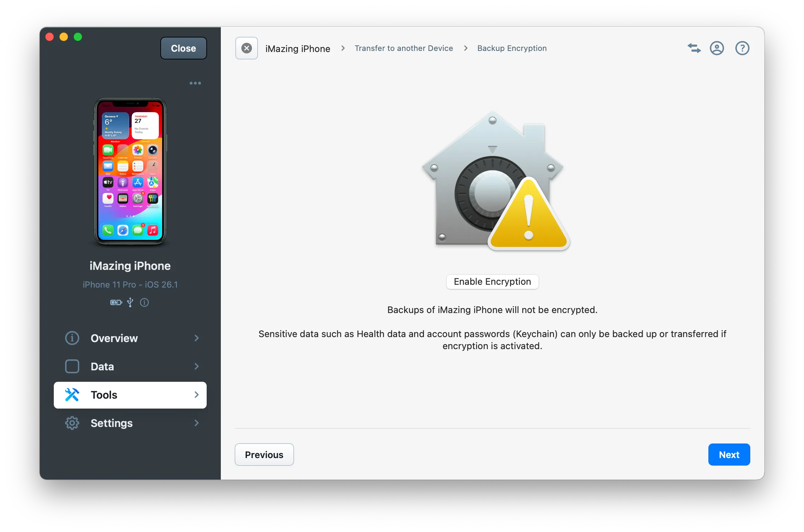Enable Encryption for the backup
This screenshot has height=532, width=804.
pyautogui.click(x=492, y=282)
